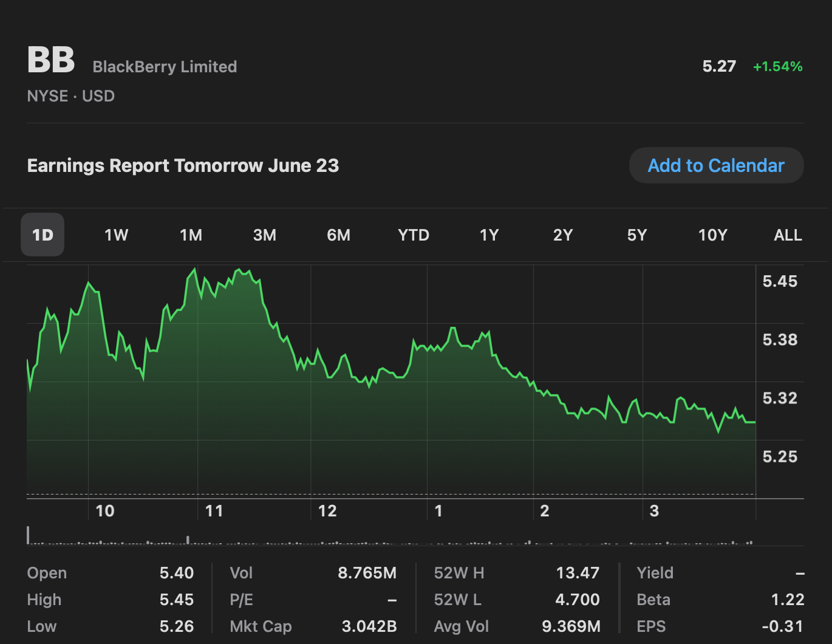Click the volume bar strip below chart
Image resolution: width=832 pixels, height=644 pixels.
391,536
